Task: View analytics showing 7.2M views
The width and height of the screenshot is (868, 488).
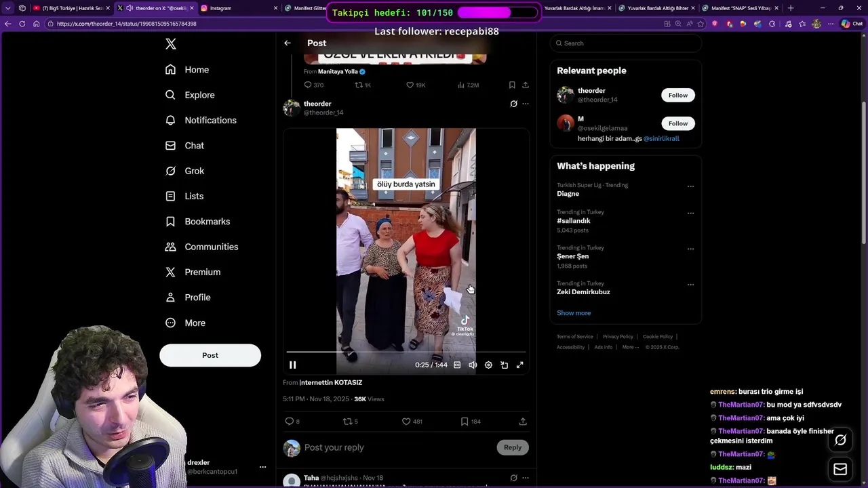Action: (461, 85)
